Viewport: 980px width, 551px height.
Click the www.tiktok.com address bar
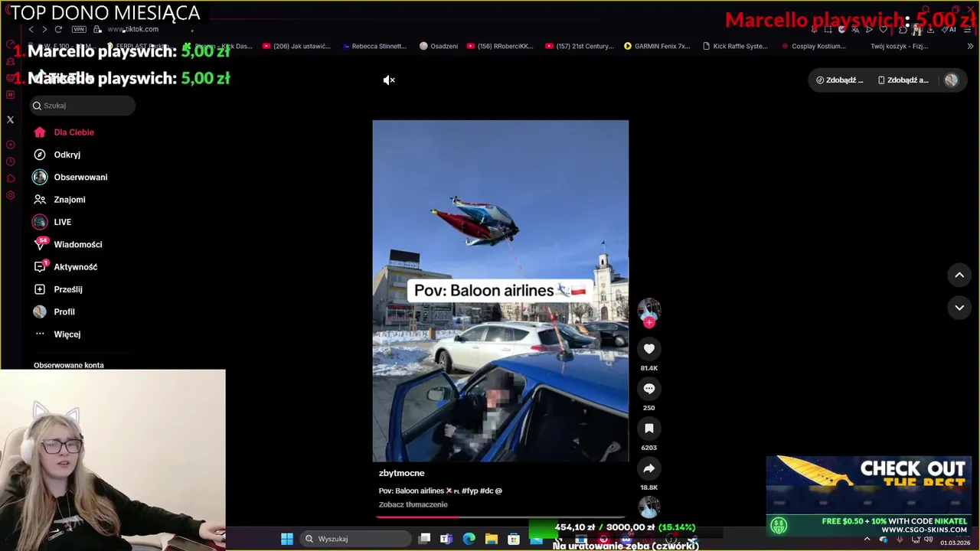pyautogui.click(x=132, y=29)
